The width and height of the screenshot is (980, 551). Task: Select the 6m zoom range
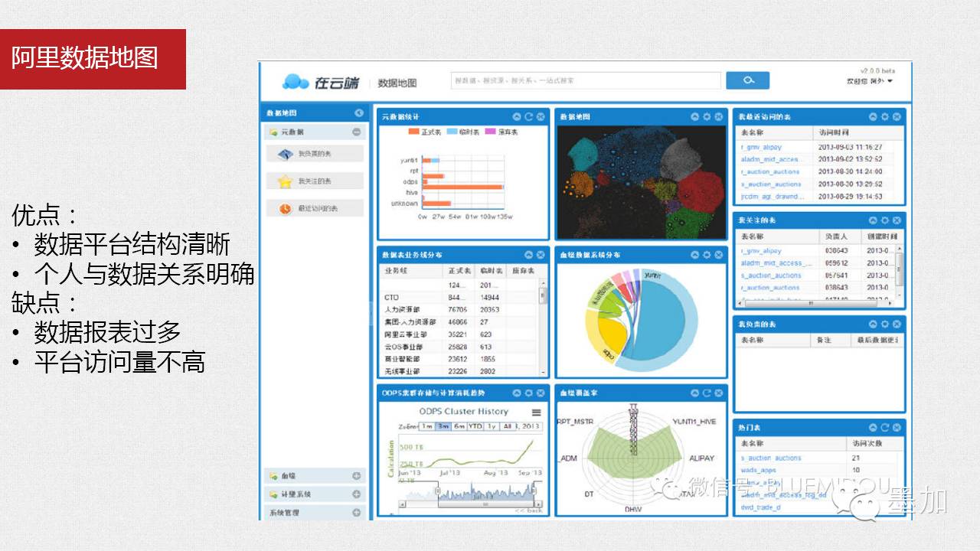click(x=459, y=426)
